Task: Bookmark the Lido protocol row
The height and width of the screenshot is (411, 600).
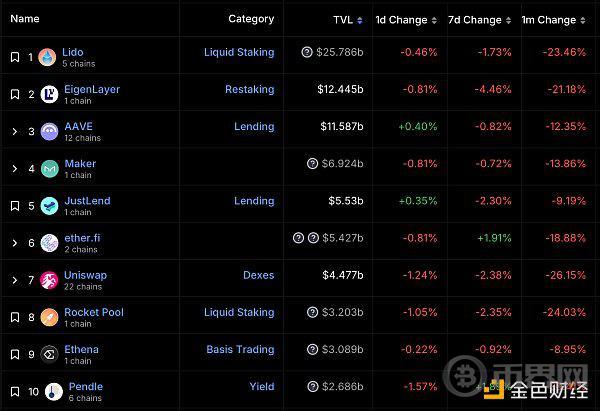Action: (x=14, y=57)
